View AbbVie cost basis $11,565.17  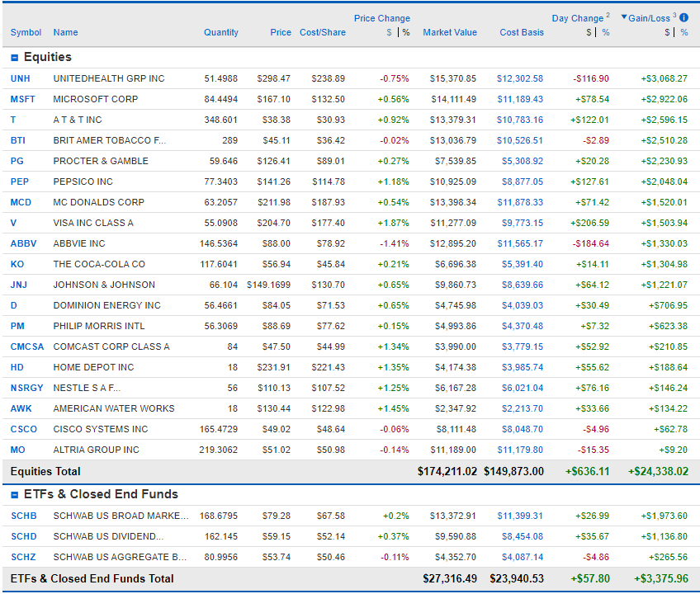pyautogui.click(x=521, y=243)
